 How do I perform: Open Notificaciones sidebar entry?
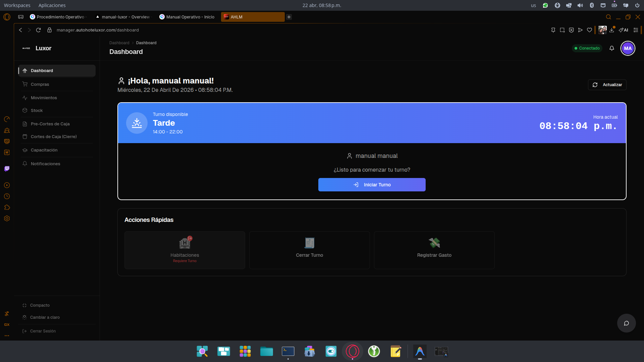pyautogui.click(x=57, y=164)
